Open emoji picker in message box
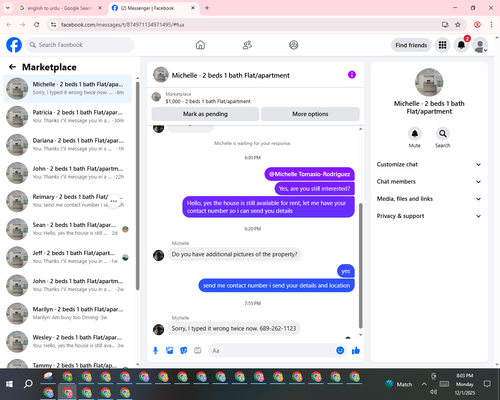Viewport: 500px width, 400px height. tap(340, 350)
